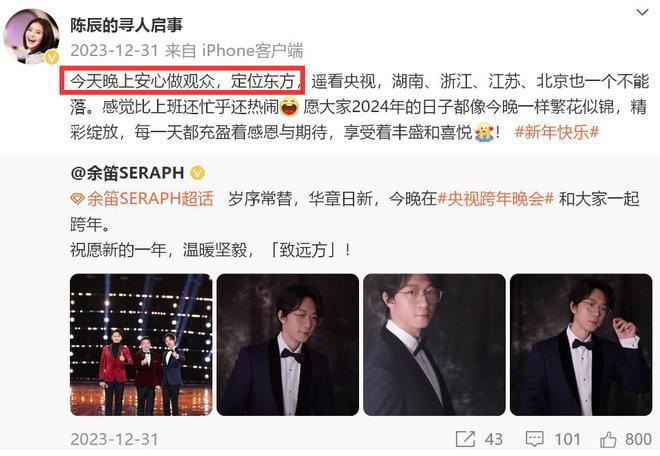Open the @余笛SERAPH profile link
This screenshot has height=456, width=660.
point(128,173)
